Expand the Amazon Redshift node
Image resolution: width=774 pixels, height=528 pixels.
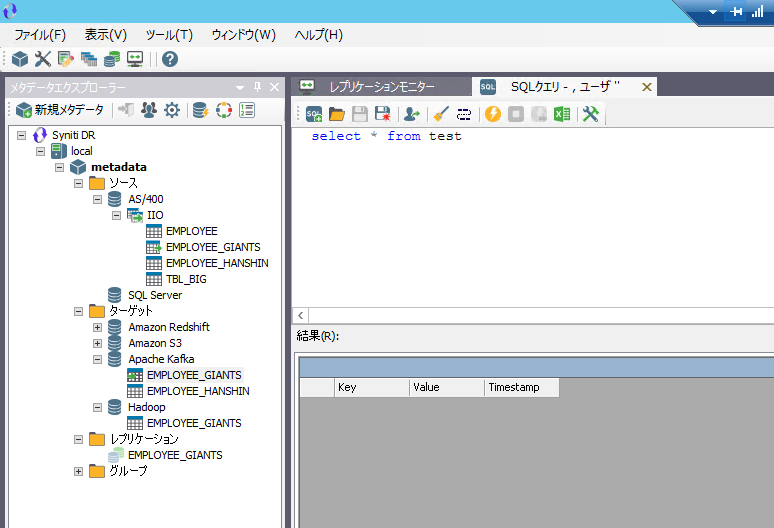[x=97, y=328]
